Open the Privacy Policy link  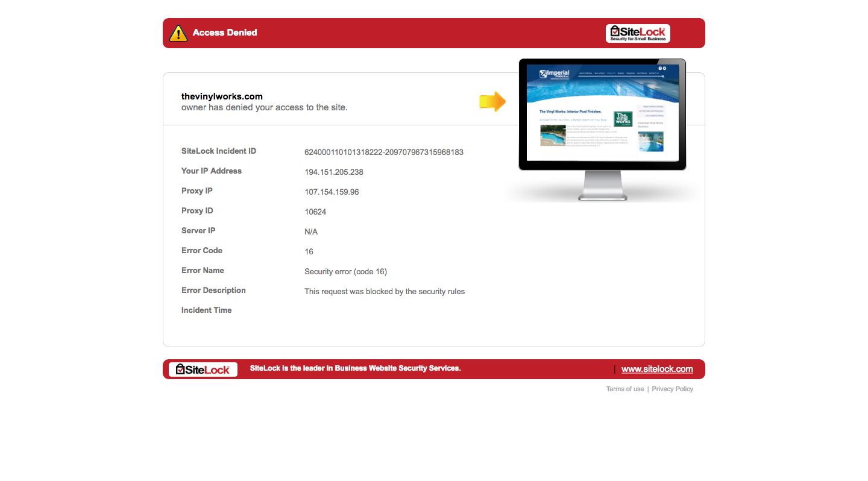pyautogui.click(x=672, y=389)
